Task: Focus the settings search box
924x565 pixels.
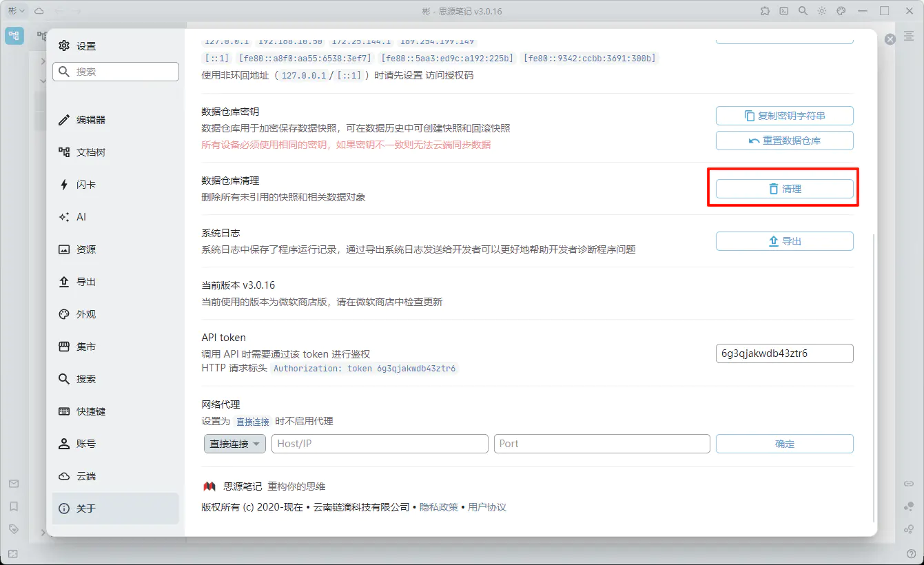Action: [x=116, y=72]
